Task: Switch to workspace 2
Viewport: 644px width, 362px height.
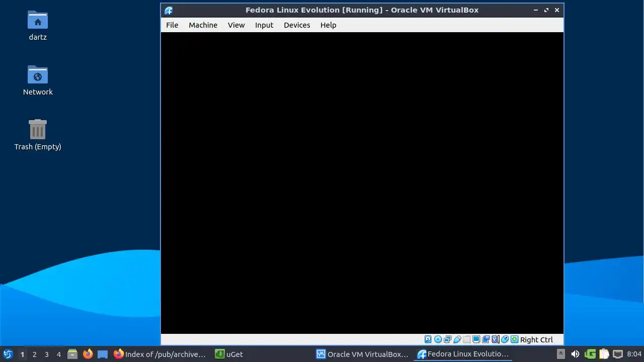Action: (x=34, y=354)
